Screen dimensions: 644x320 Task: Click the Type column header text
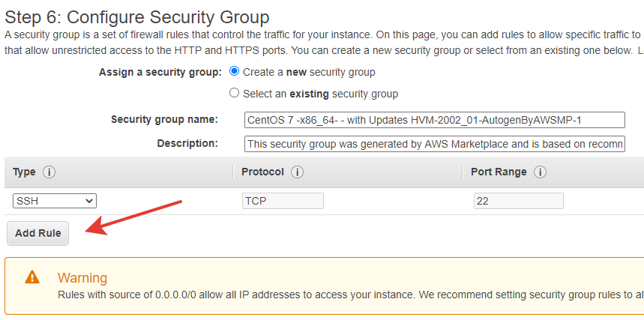pyautogui.click(x=25, y=172)
